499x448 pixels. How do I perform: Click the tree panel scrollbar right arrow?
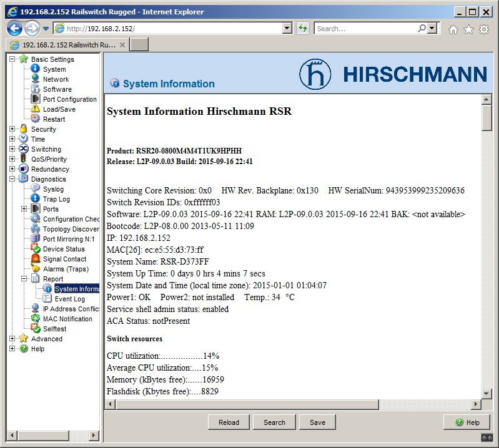point(94,435)
